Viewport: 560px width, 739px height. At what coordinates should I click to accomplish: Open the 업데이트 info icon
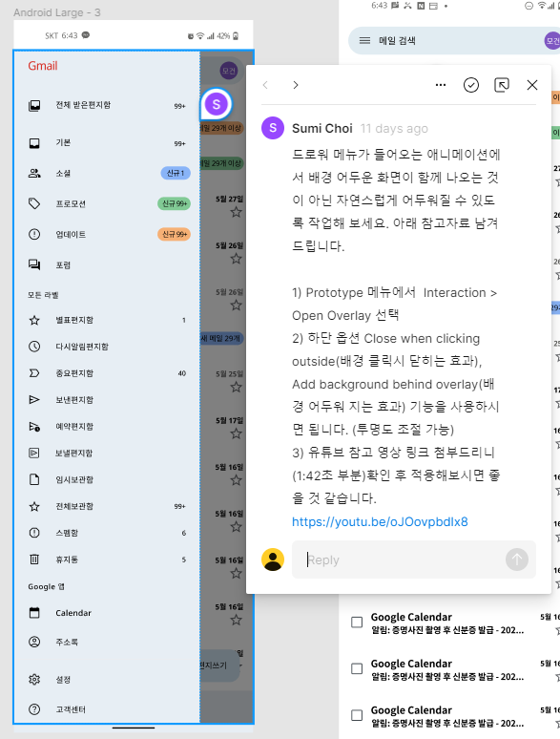[34, 234]
